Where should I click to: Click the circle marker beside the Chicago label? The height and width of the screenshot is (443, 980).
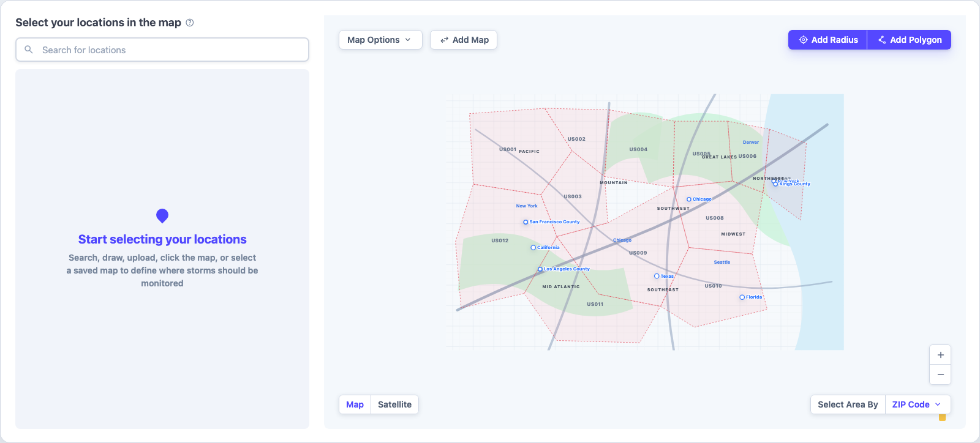[x=689, y=199]
